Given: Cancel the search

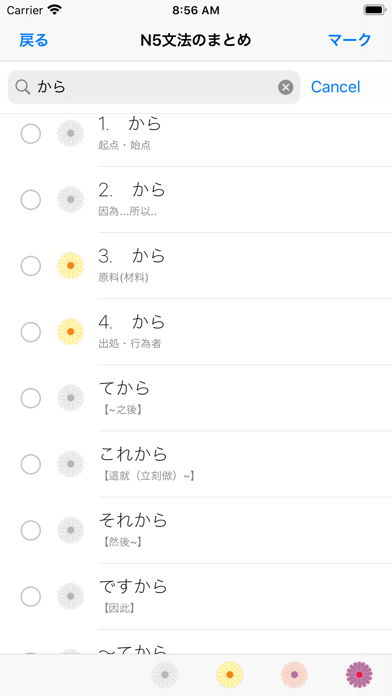Looking at the screenshot, I should 336,87.
